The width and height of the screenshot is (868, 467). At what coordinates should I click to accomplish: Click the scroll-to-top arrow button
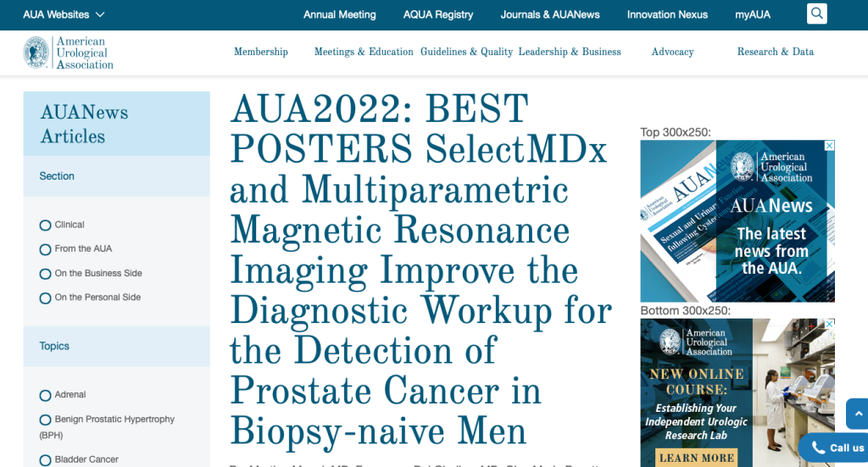pyautogui.click(x=858, y=414)
